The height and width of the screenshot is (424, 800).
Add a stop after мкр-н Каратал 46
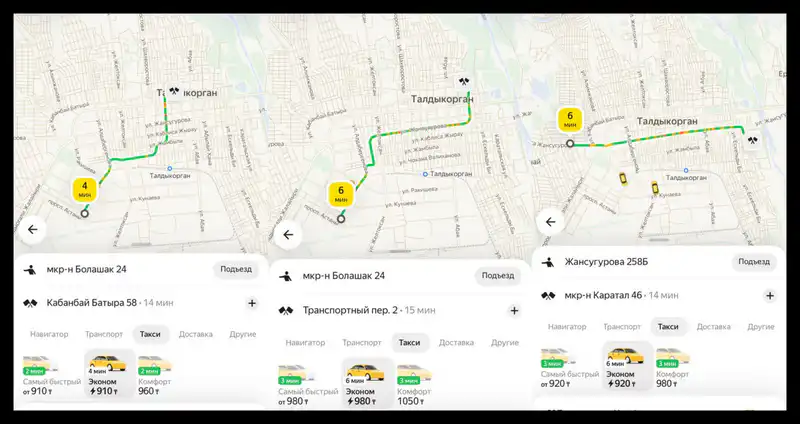(x=769, y=296)
